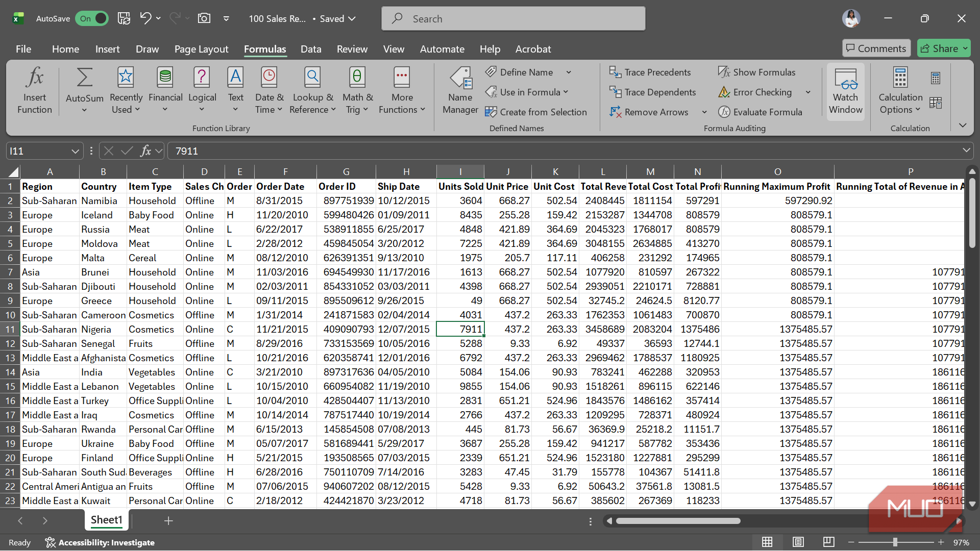Open the Watch Window
The image size is (980, 551).
tap(845, 91)
